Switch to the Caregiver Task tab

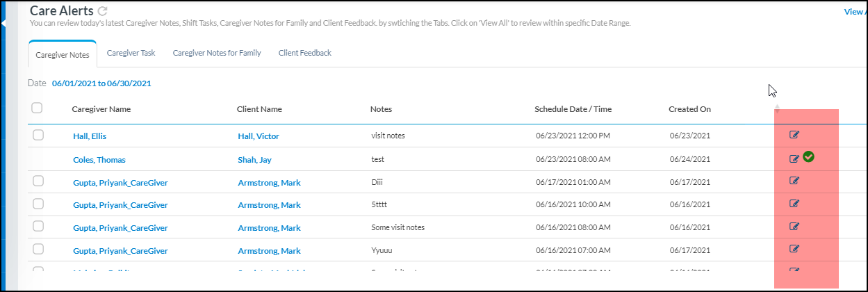point(131,53)
